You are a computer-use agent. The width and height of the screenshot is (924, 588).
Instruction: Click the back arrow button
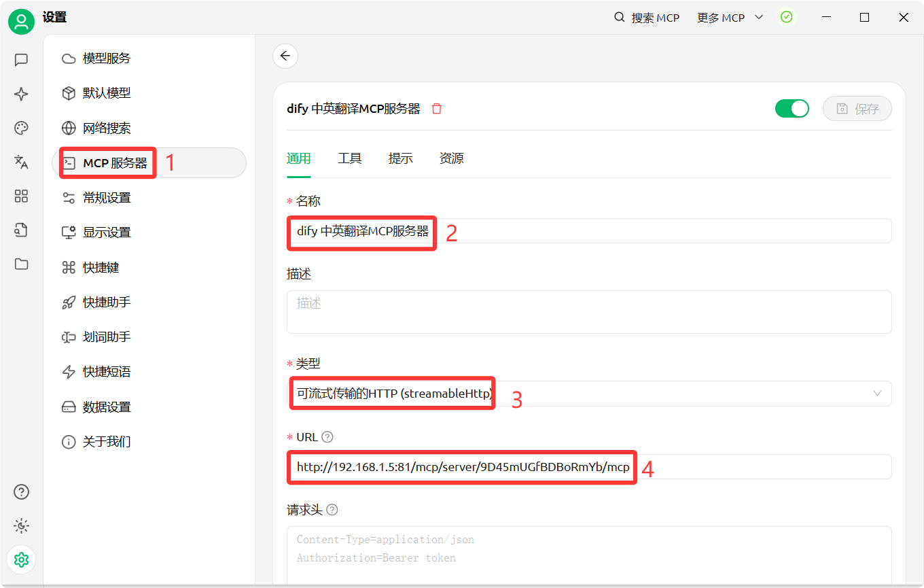click(x=285, y=56)
